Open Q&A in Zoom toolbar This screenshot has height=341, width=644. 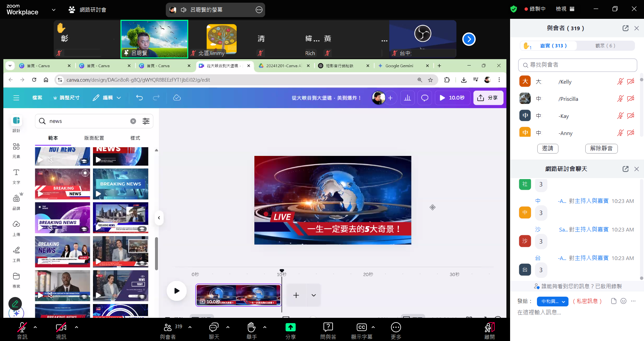click(328, 331)
